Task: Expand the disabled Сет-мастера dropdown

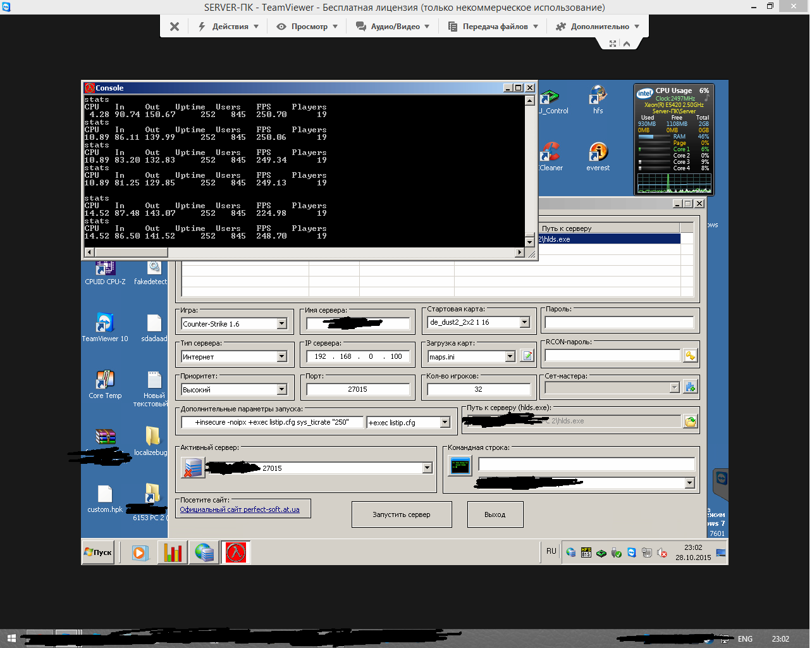Action: coord(674,387)
